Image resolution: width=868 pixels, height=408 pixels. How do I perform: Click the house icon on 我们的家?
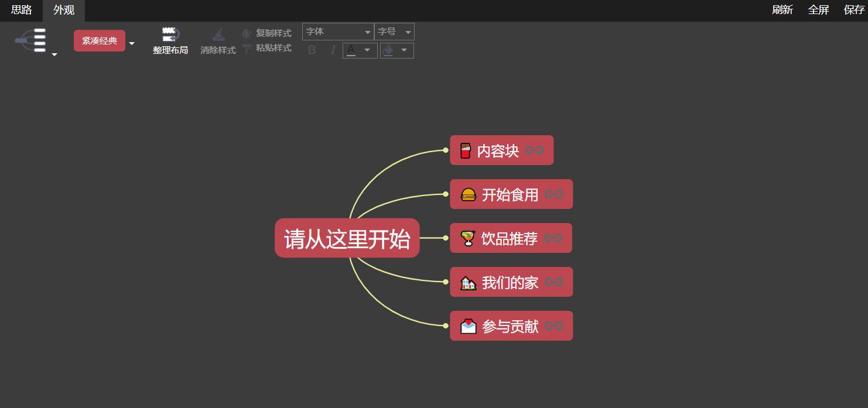(x=468, y=283)
